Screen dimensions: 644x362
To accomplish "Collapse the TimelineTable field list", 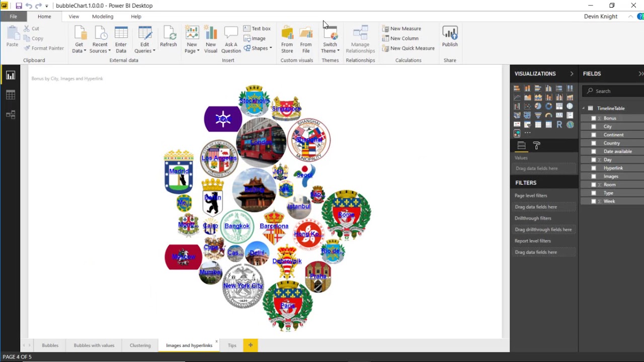I will tap(584, 108).
